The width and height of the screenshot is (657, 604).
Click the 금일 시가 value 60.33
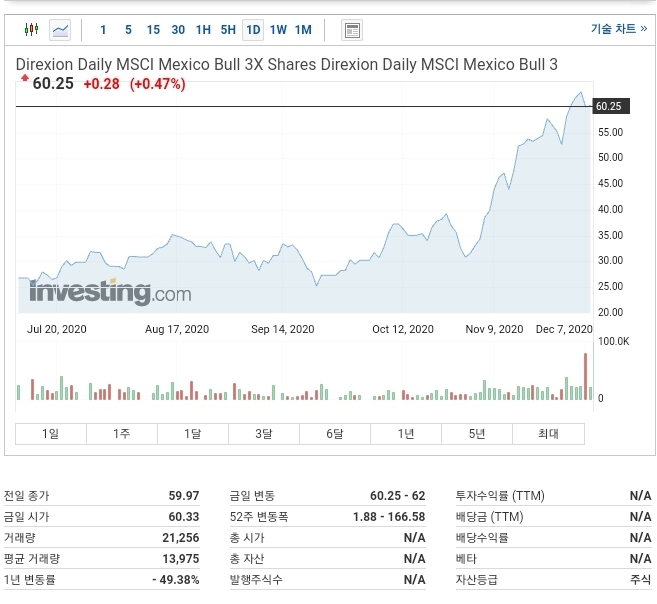point(184,516)
